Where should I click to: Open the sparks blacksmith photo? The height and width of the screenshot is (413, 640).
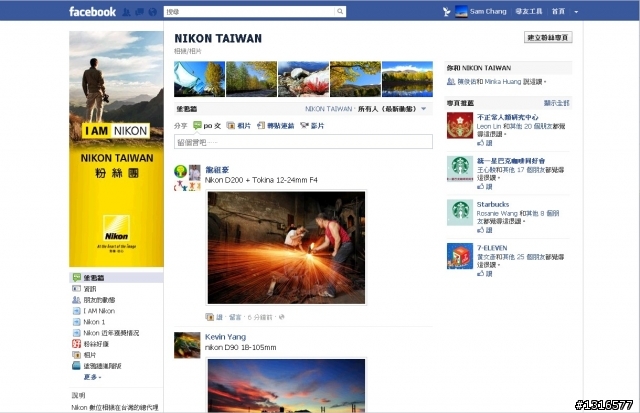coord(286,247)
